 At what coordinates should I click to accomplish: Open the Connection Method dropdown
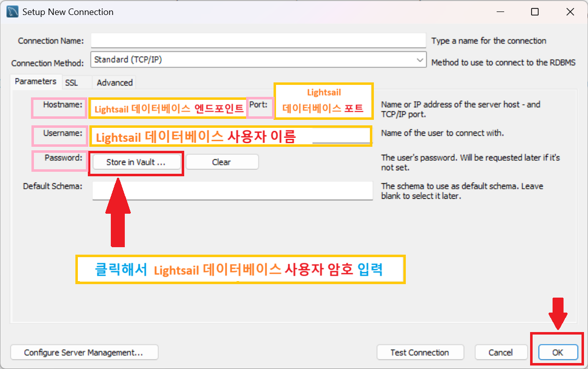[259, 59]
